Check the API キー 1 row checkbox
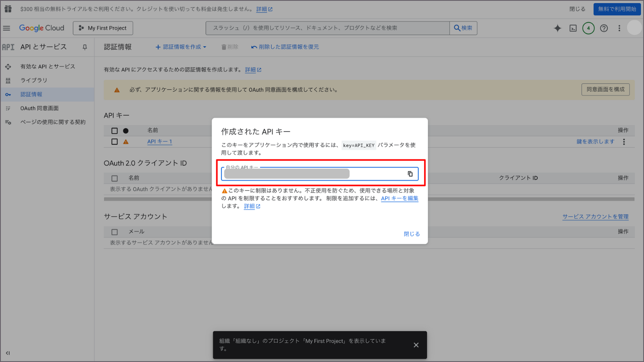The image size is (644, 362). point(115,142)
